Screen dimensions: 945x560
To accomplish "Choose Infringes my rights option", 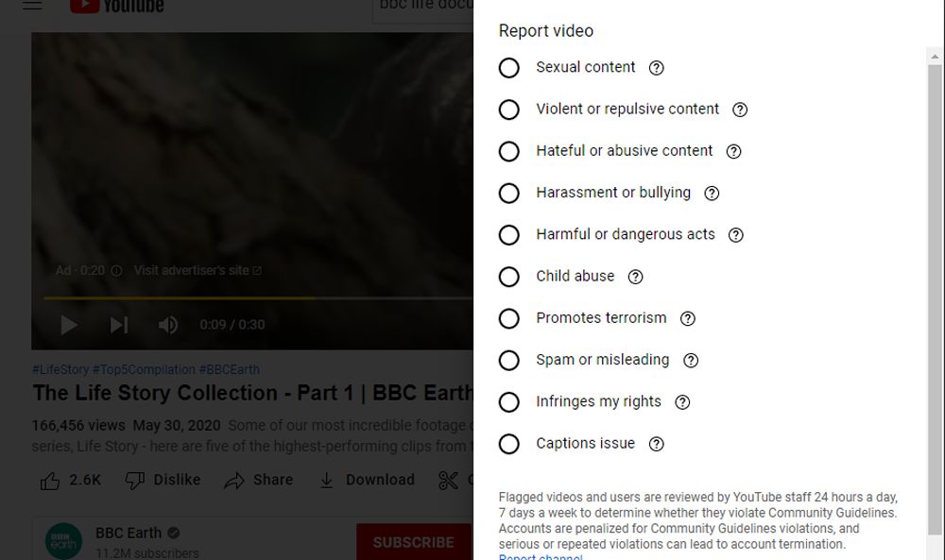I will 508,401.
